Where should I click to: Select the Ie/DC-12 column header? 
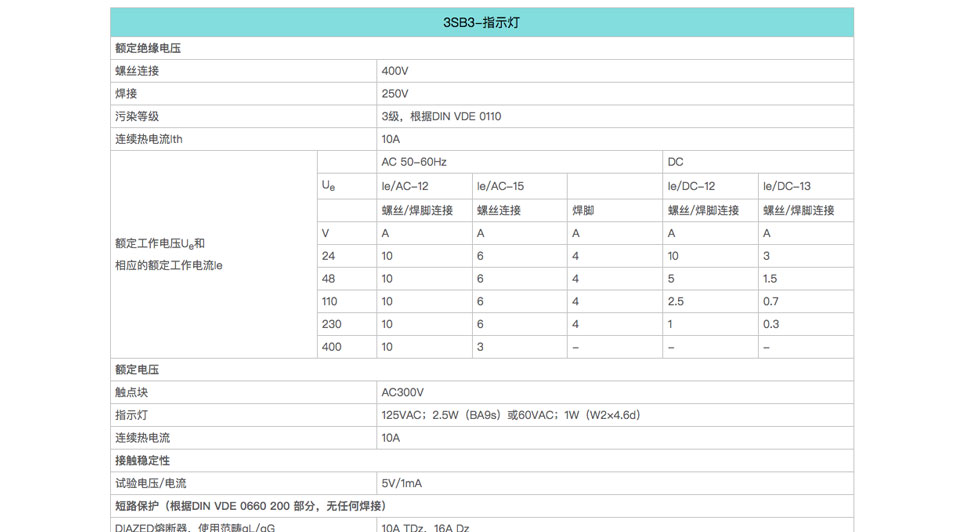coord(691,186)
